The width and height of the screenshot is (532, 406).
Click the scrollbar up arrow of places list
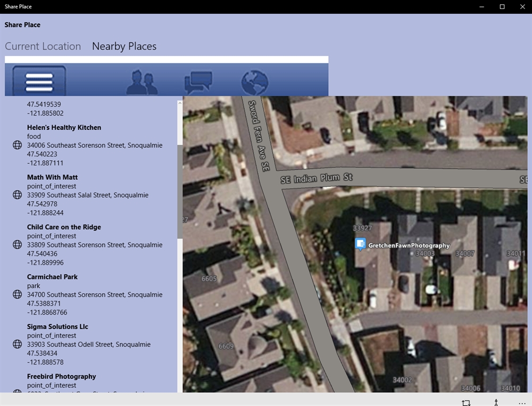pos(180,103)
